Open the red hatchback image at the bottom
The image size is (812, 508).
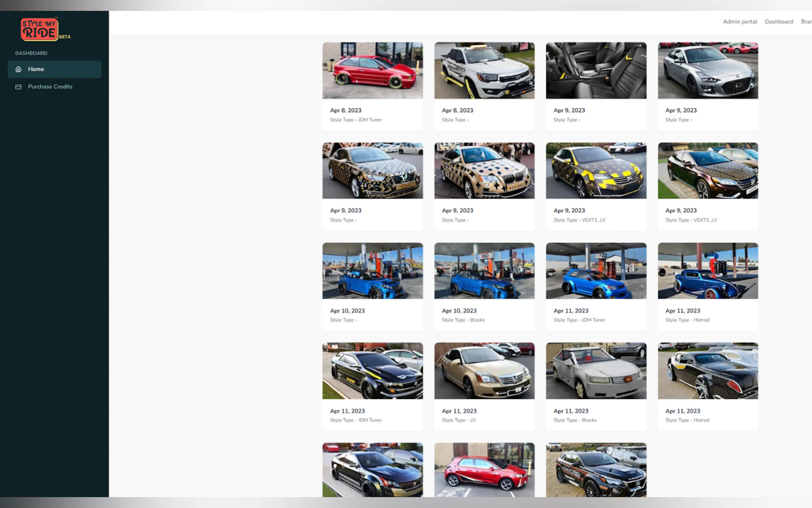484,470
